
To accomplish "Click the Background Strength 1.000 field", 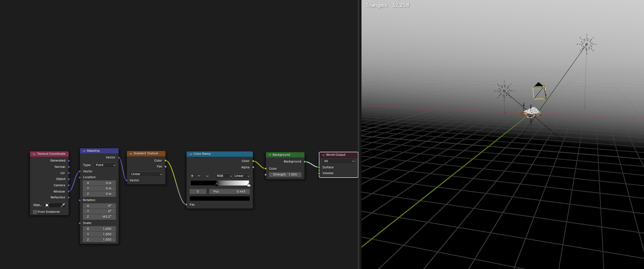I will coord(285,174).
